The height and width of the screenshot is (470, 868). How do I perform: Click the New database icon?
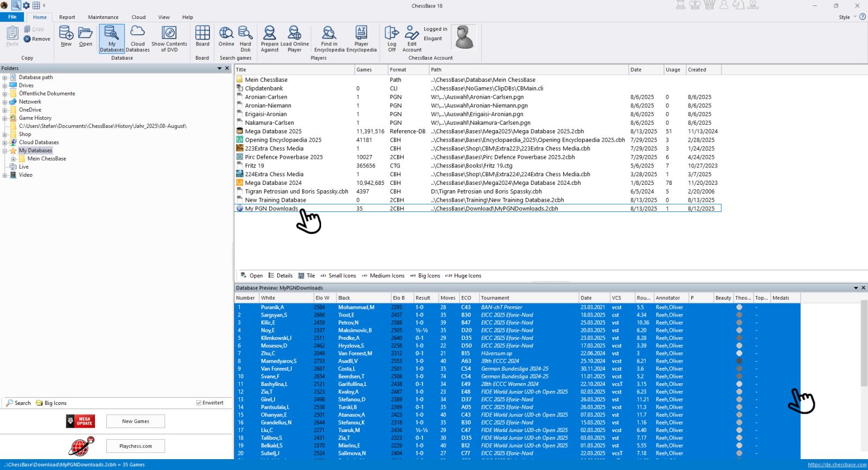click(x=66, y=36)
